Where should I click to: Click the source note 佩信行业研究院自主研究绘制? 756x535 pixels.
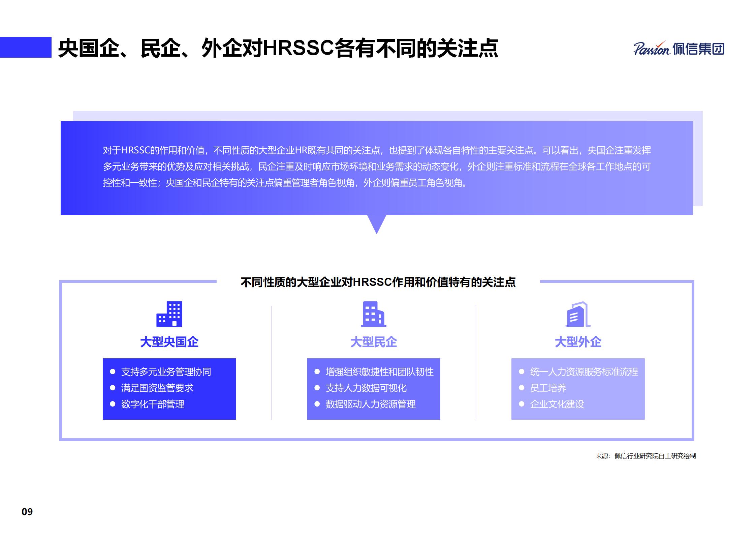click(x=655, y=456)
